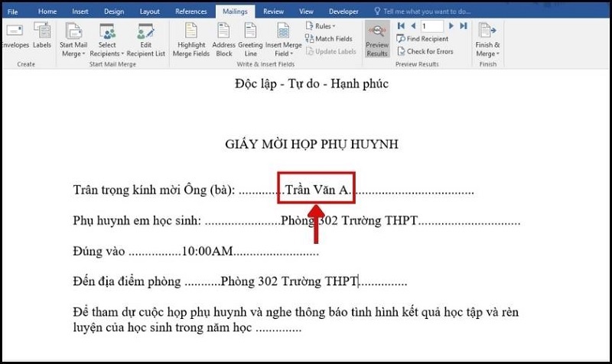Click the merged name Trần Văn A
This screenshot has width=612, height=364.
tap(317, 190)
